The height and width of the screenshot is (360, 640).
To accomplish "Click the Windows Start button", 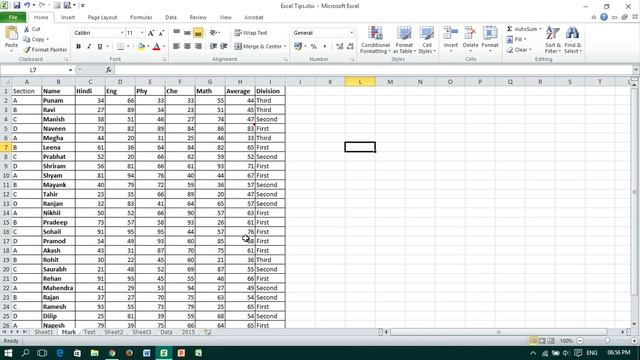I will 8,353.
